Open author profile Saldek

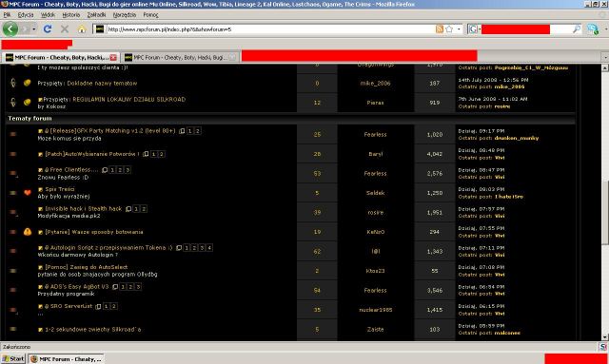(375, 193)
